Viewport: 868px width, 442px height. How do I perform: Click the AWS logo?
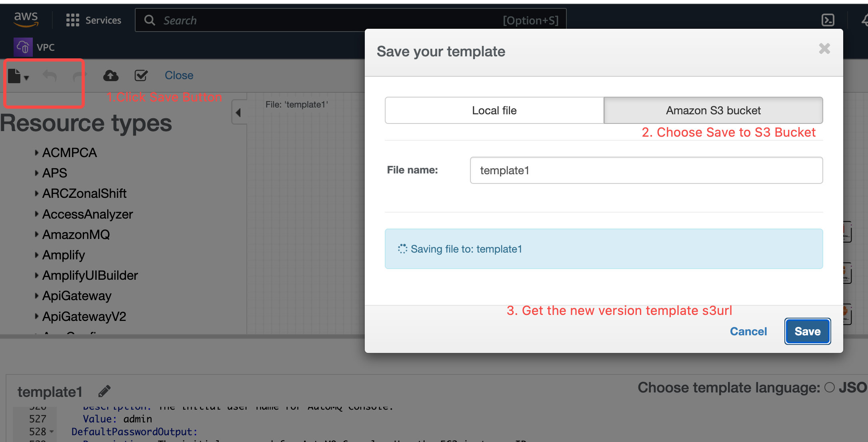point(26,19)
